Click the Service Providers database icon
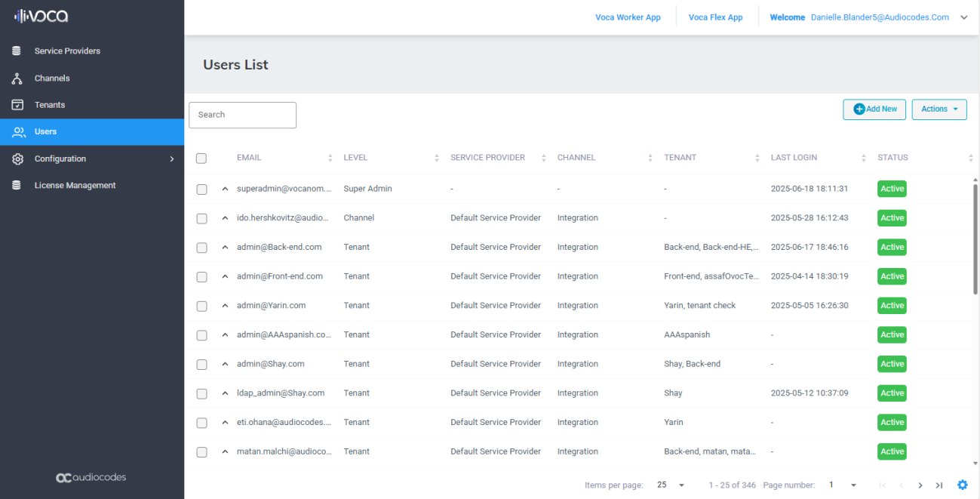 coord(17,51)
